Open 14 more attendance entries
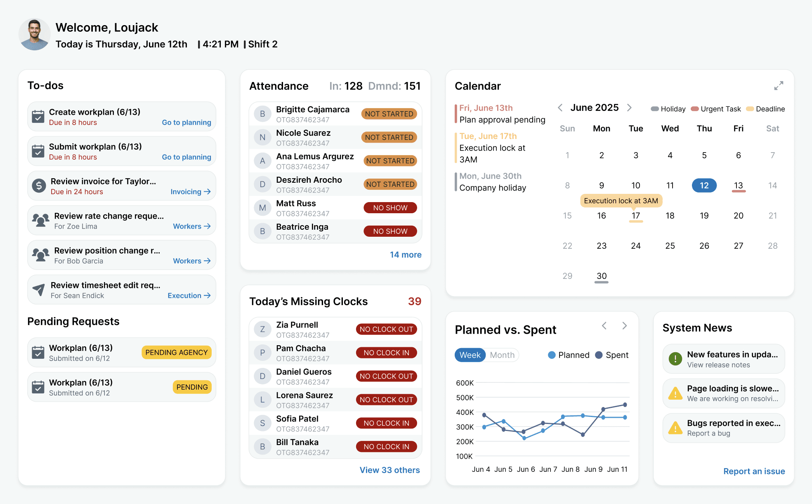This screenshot has height=504, width=812. (405, 255)
